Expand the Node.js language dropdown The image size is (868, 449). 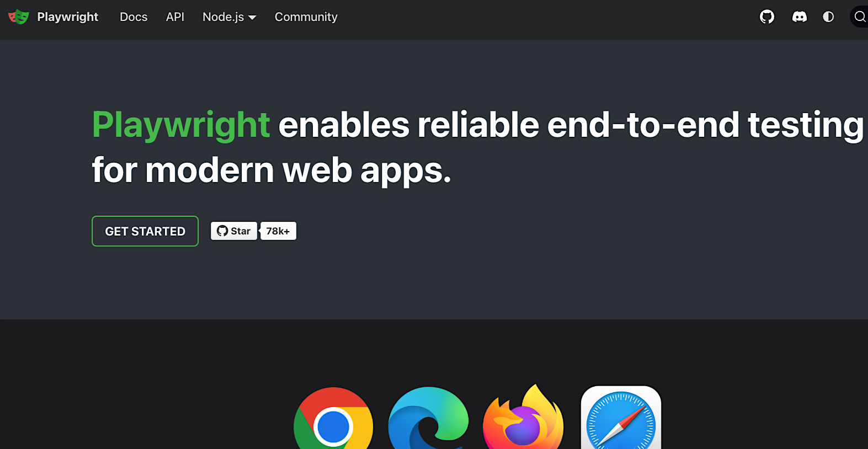click(x=229, y=17)
